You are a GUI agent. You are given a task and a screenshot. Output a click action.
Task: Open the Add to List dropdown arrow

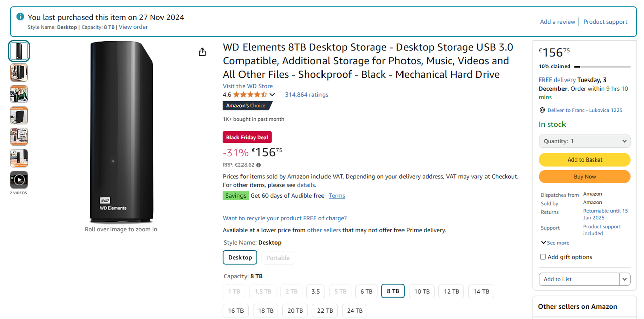[x=625, y=279]
